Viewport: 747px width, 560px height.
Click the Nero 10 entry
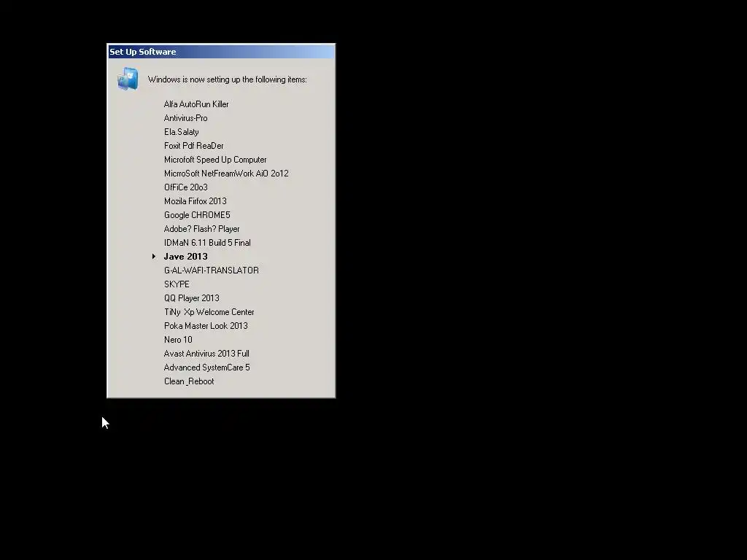[178, 340]
